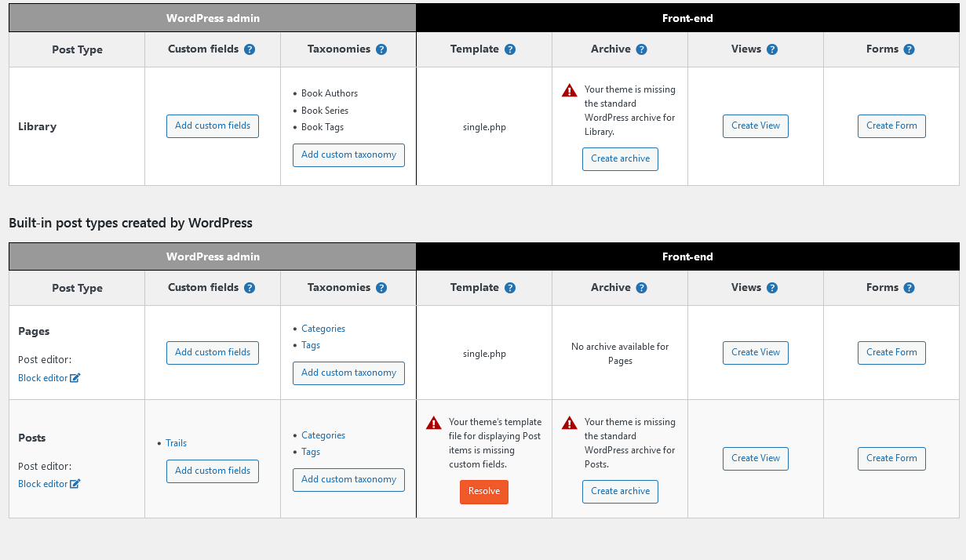The width and height of the screenshot is (966, 560).
Task: Add custom taxonomy for Pages
Action: pos(348,373)
